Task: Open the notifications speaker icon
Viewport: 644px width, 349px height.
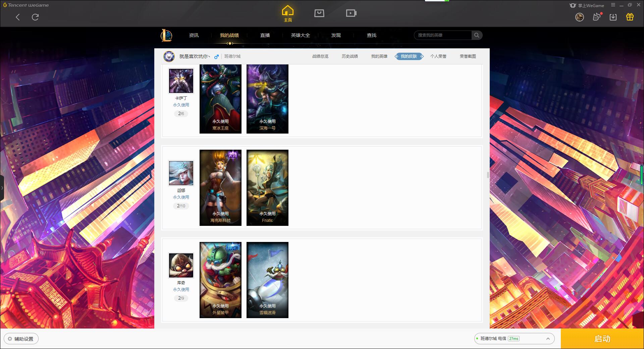Action: coord(597,17)
